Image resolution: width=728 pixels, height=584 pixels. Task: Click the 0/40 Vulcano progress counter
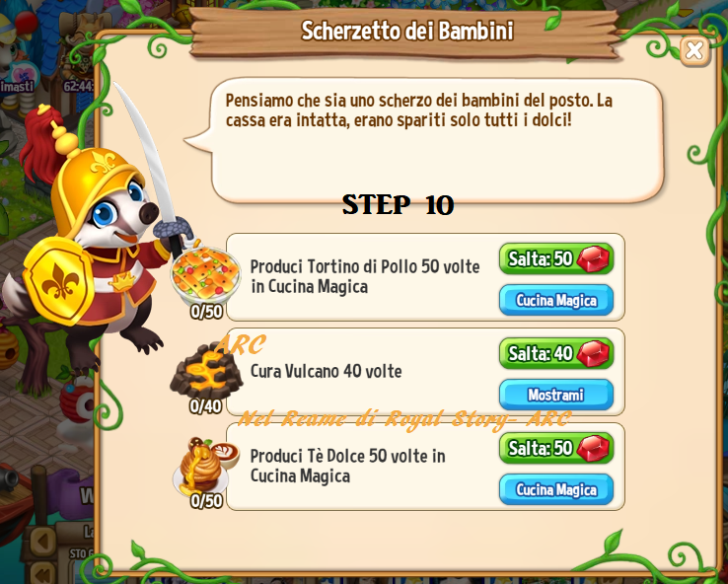(206, 406)
